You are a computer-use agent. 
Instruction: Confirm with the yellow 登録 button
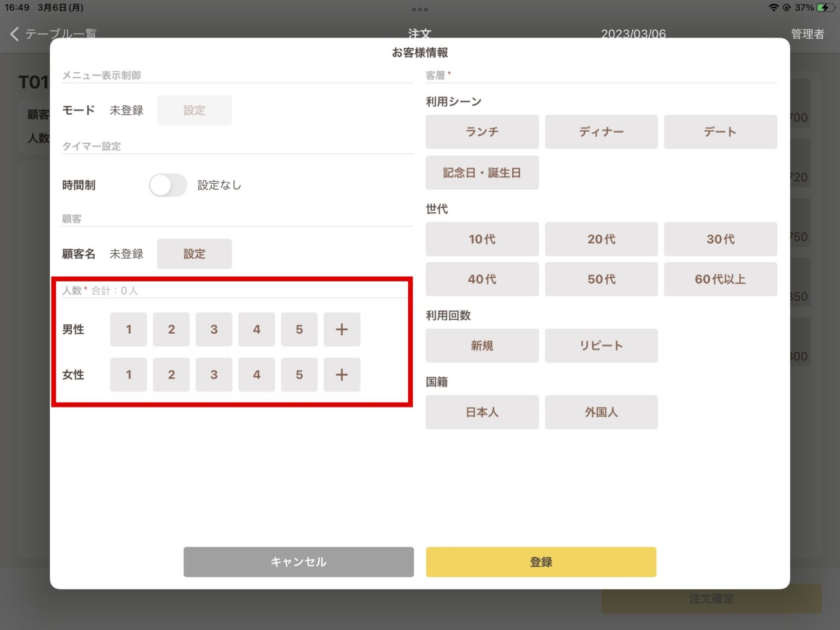[541, 562]
